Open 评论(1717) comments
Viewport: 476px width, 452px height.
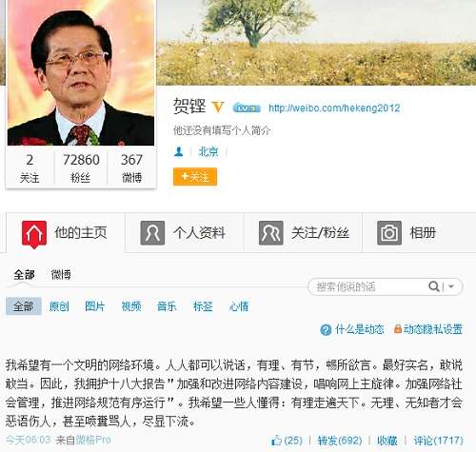click(438, 441)
